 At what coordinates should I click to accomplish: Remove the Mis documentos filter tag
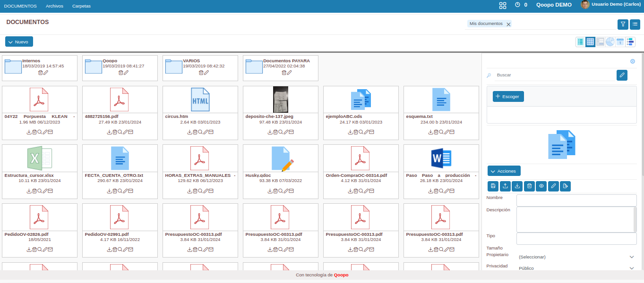(508, 24)
